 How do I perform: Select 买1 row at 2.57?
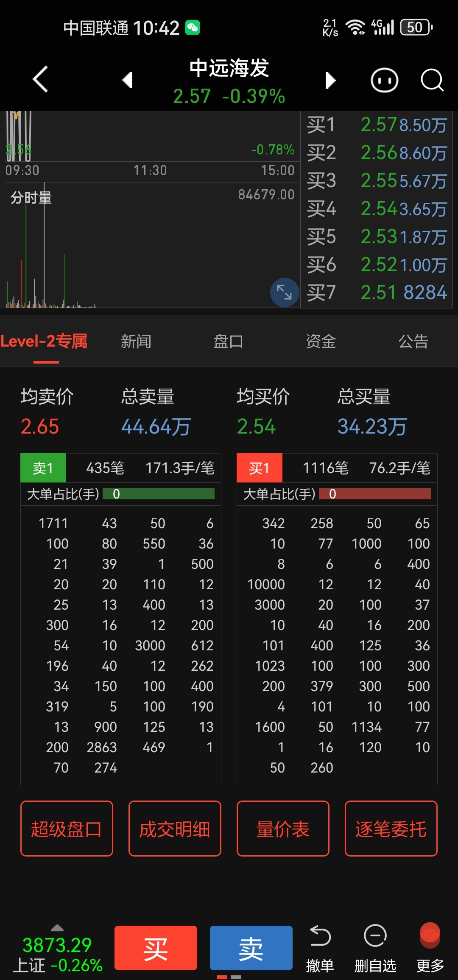tap(377, 125)
